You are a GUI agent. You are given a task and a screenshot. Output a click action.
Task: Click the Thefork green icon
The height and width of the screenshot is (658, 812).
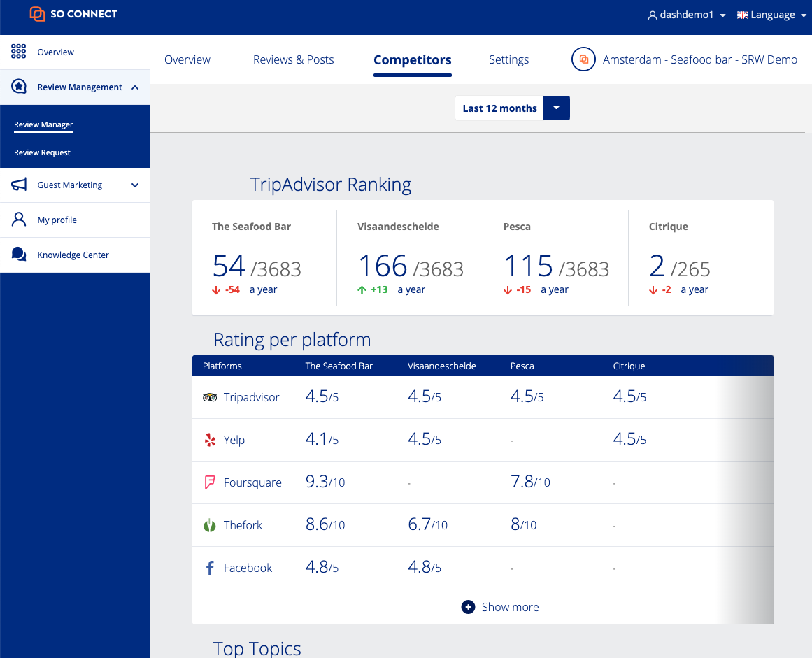(210, 525)
